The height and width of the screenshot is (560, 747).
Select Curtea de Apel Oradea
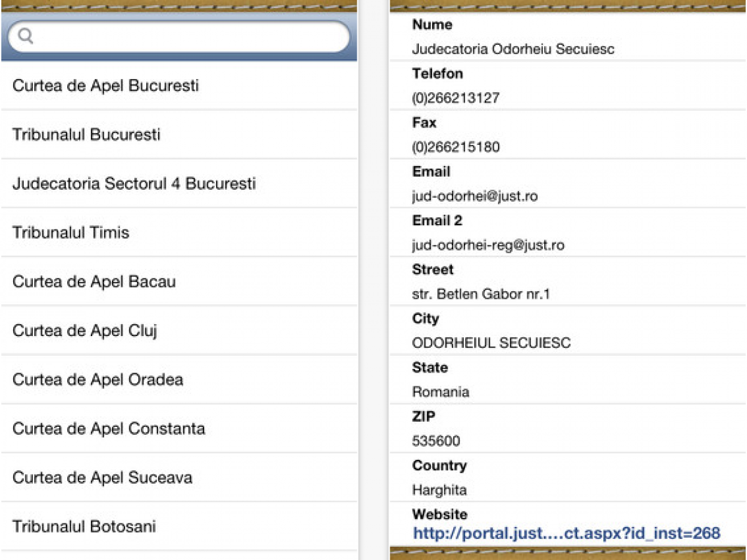click(x=179, y=380)
